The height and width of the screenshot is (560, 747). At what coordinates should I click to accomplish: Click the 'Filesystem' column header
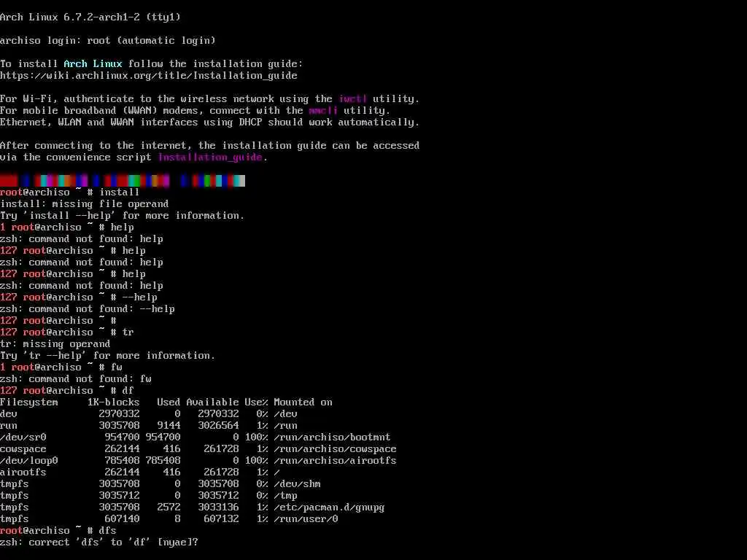(29, 402)
